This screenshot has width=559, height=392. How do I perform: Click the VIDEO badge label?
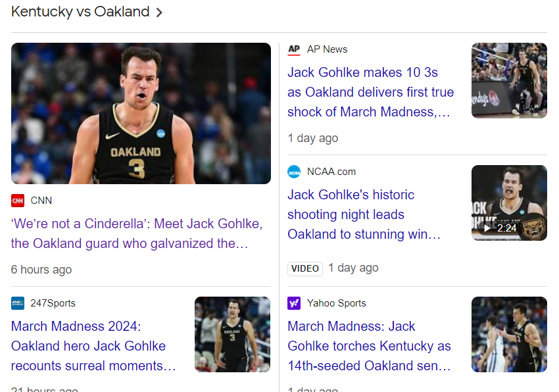(x=304, y=268)
